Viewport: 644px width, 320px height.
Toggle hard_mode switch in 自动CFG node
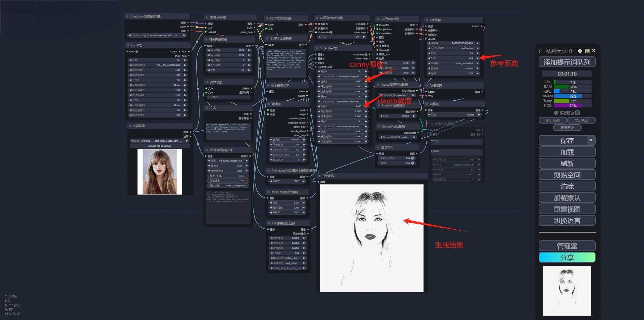coord(412,158)
